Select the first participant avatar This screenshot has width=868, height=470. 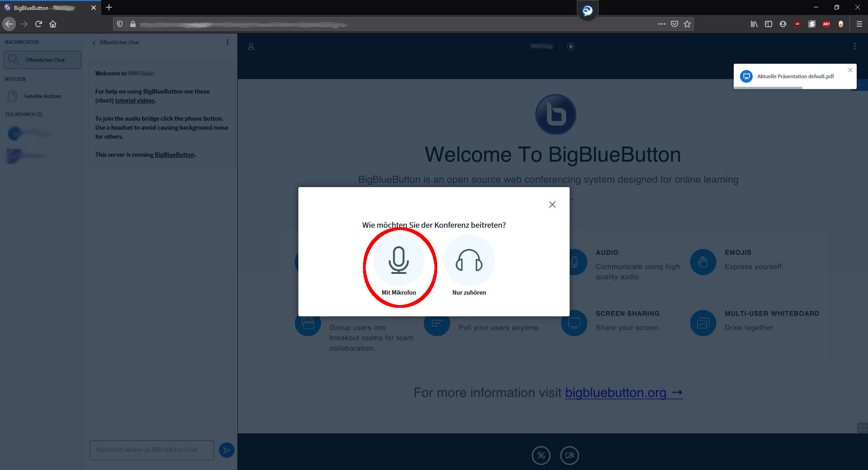(x=14, y=133)
